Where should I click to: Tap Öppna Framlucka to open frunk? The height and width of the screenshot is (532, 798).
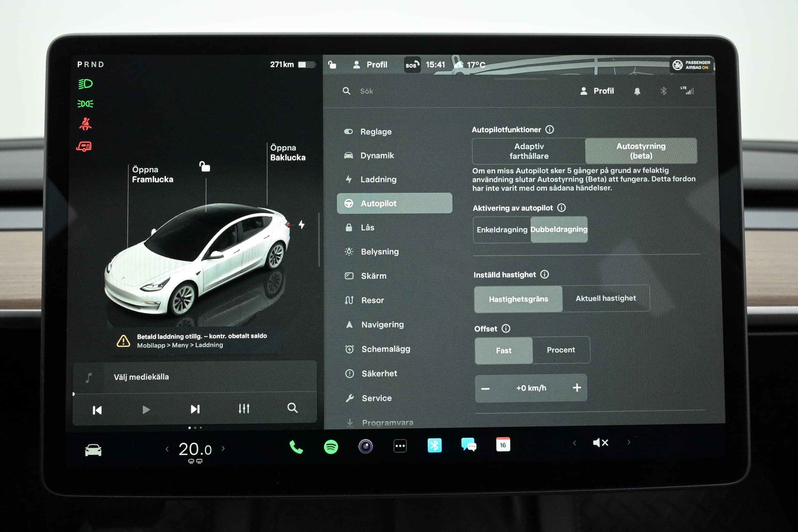pyautogui.click(x=152, y=174)
